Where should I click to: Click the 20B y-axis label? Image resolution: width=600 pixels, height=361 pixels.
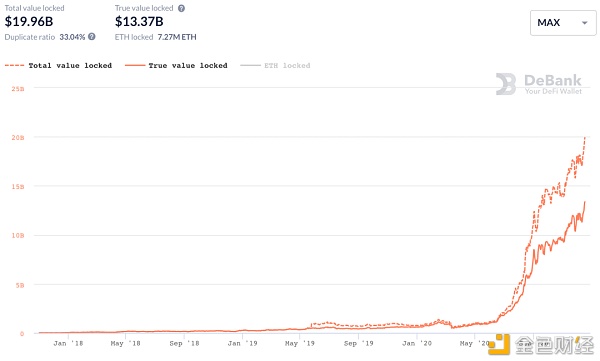[x=18, y=137]
